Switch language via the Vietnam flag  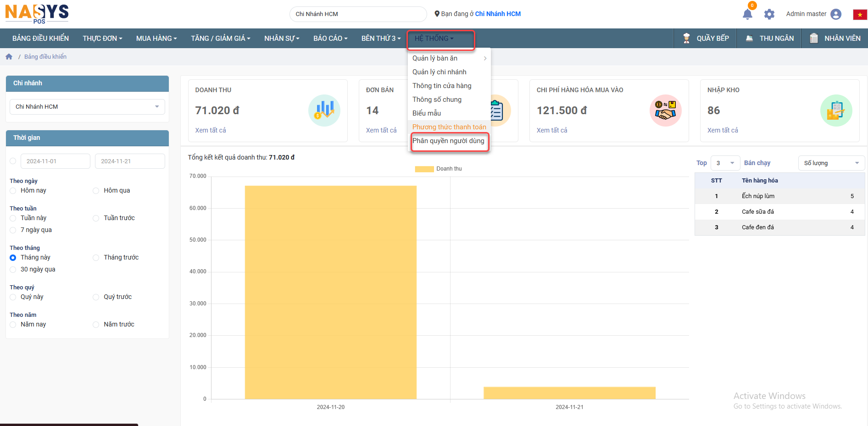pyautogui.click(x=860, y=15)
